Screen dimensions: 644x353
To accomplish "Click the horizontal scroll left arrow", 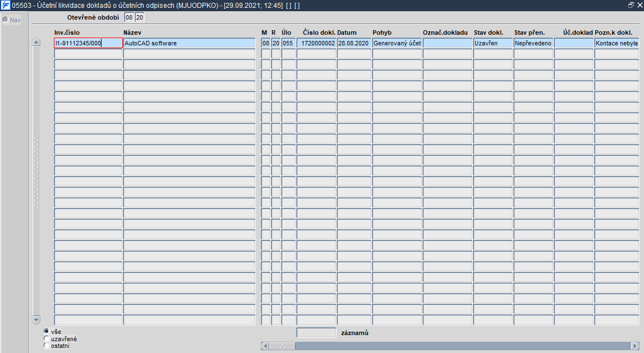I will [x=265, y=346].
